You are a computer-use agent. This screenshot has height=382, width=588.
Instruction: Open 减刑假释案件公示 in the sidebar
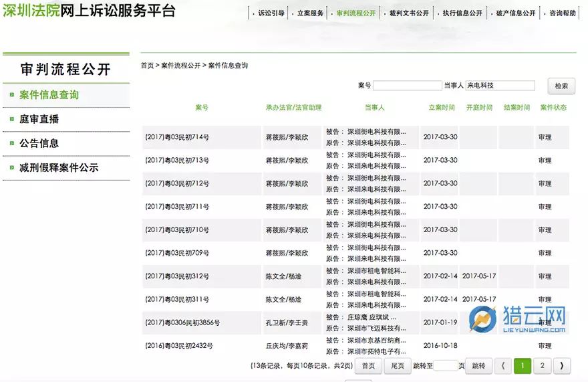[x=59, y=167]
